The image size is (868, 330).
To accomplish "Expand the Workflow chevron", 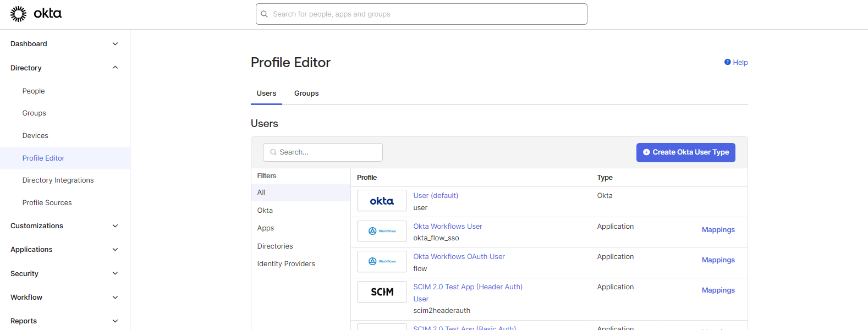I will [x=115, y=298].
